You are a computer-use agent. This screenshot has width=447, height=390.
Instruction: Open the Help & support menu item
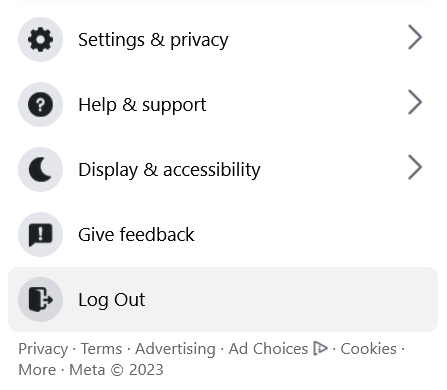(x=223, y=104)
